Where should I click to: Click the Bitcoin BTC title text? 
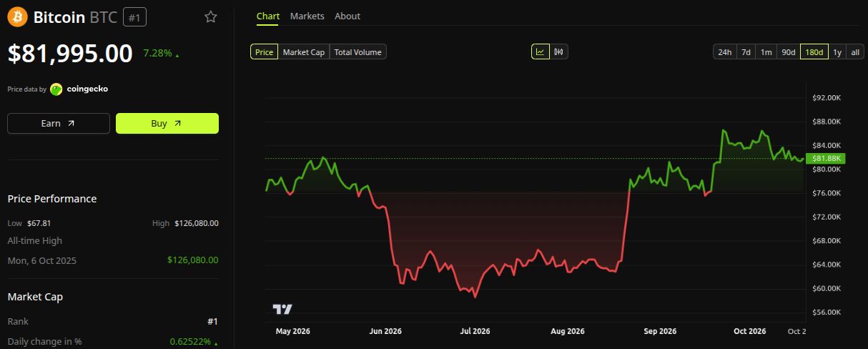pos(76,16)
